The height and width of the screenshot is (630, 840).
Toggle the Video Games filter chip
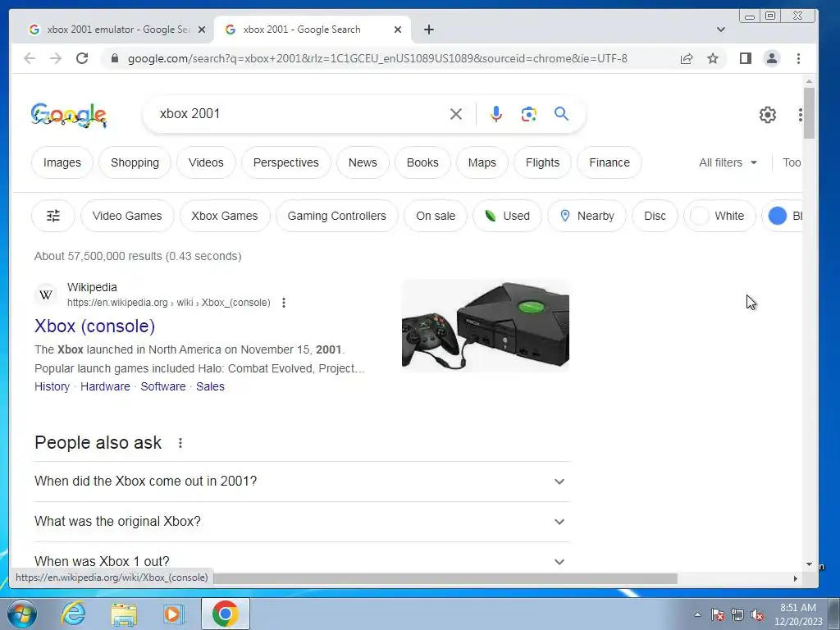click(x=127, y=216)
